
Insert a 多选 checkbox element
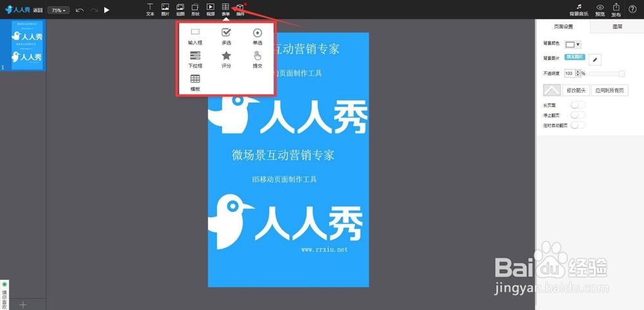[226, 36]
